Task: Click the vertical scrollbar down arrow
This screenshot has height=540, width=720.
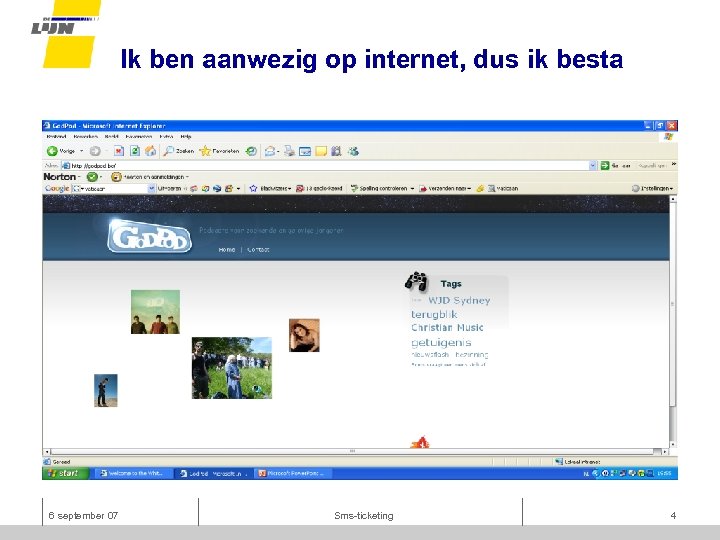Action: click(x=673, y=444)
